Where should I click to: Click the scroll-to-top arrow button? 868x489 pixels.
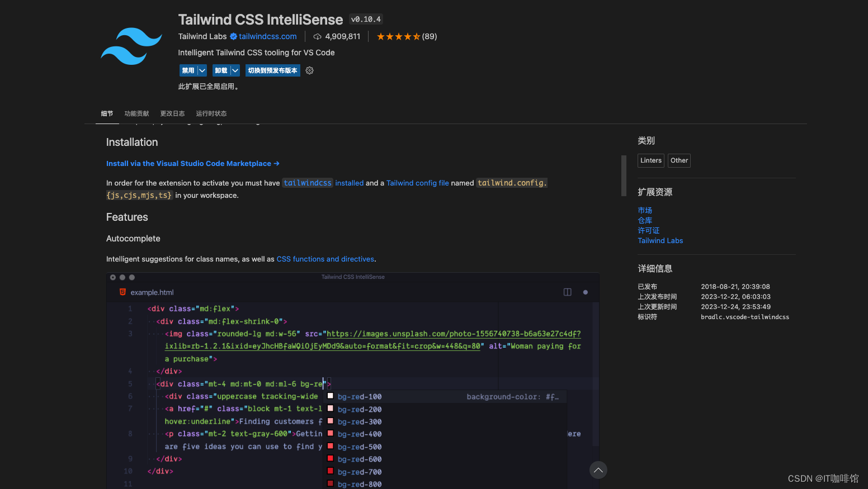coord(598,470)
